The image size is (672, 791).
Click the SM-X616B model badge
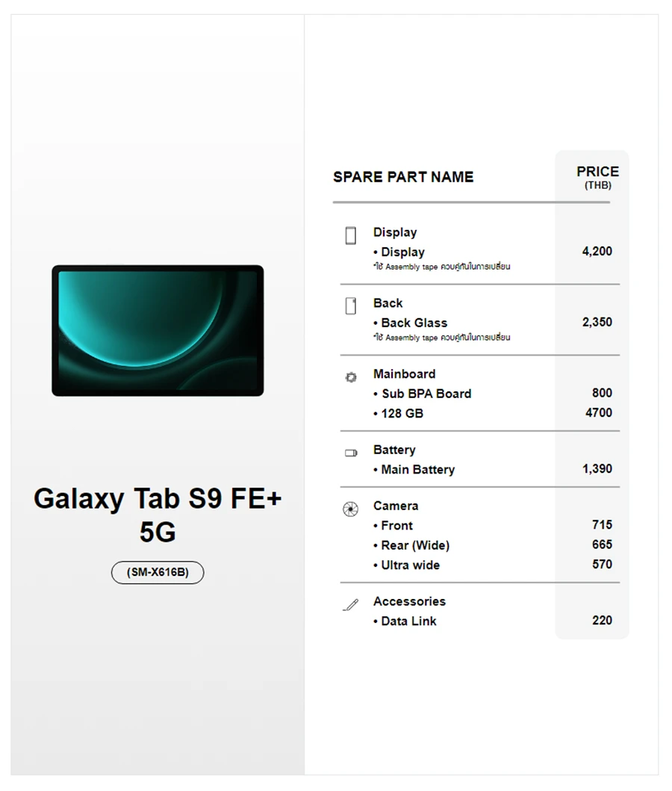(x=158, y=573)
